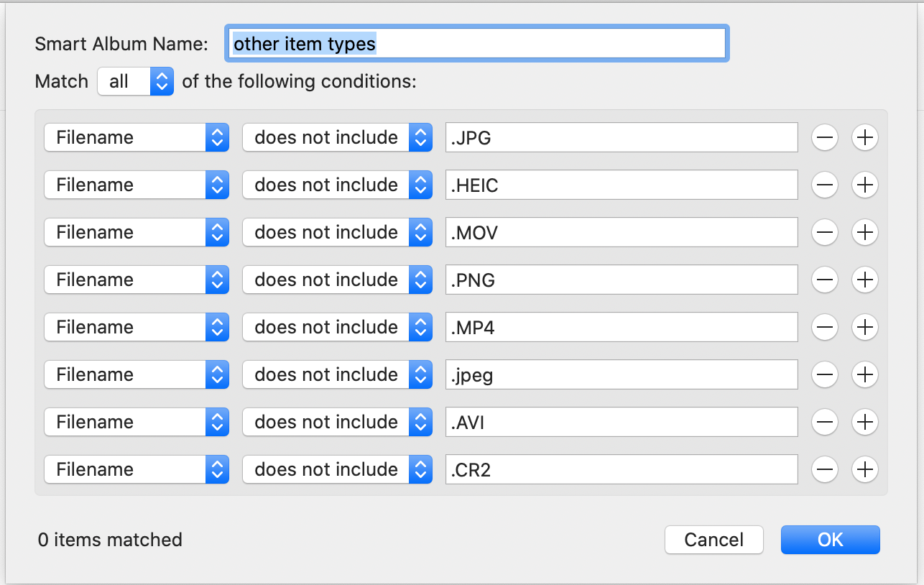Click plus icon beside .CR2 row
924x585 pixels.
865,469
